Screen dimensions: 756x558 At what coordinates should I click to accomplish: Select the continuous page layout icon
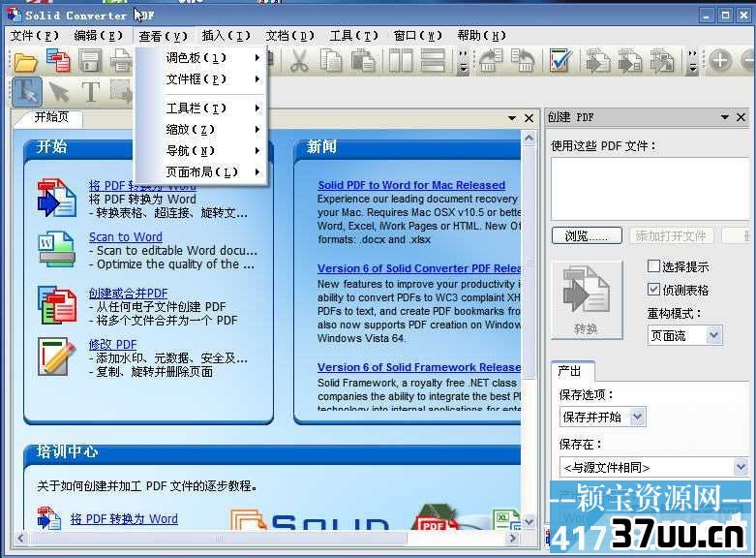click(x=433, y=61)
